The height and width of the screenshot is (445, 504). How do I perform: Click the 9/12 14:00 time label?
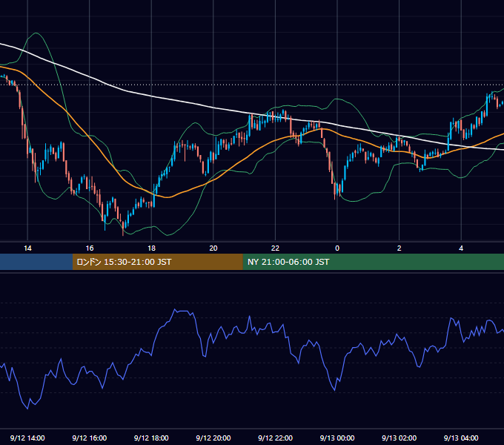tap(27, 438)
